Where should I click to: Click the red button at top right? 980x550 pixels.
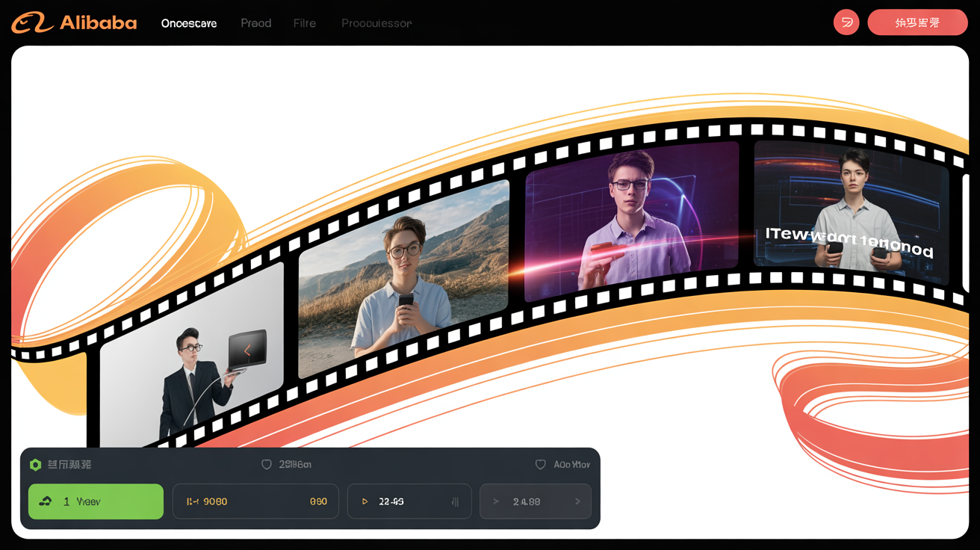917,22
